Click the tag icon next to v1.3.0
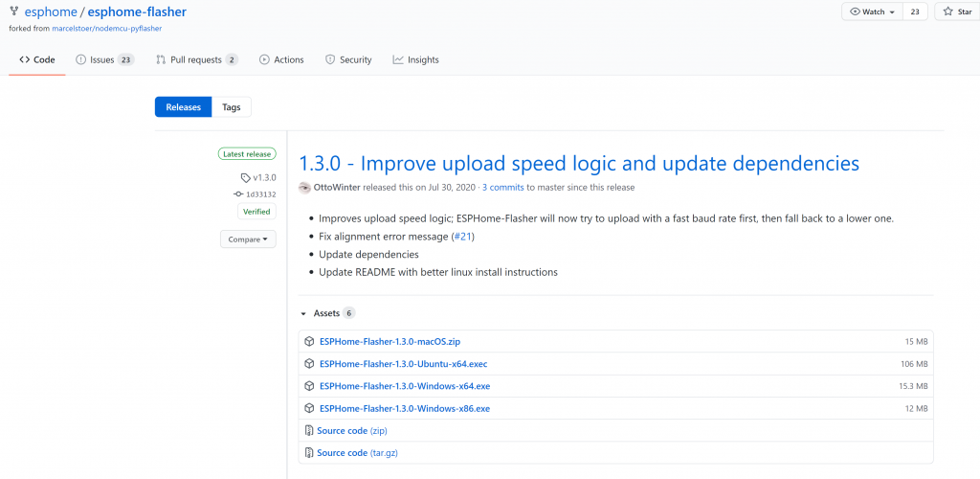This screenshot has width=980, height=479. [246, 178]
